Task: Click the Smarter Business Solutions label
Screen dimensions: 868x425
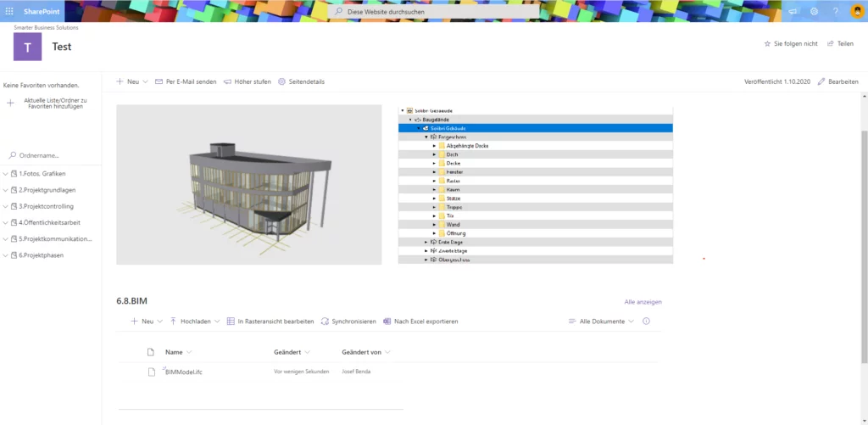Action: pos(46,27)
